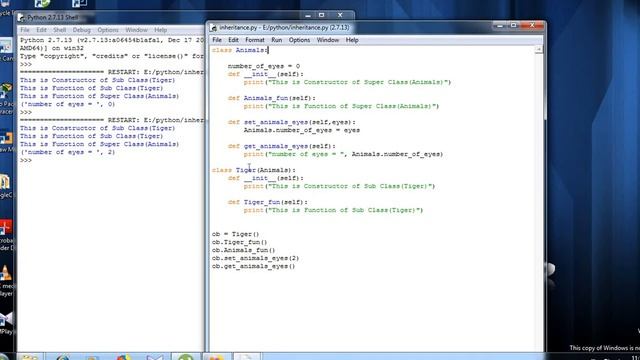Image resolution: width=640 pixels, height=360 pixels.
Task: Click shell output ('number of eyes = ', 0)
Action: [68, 104]
